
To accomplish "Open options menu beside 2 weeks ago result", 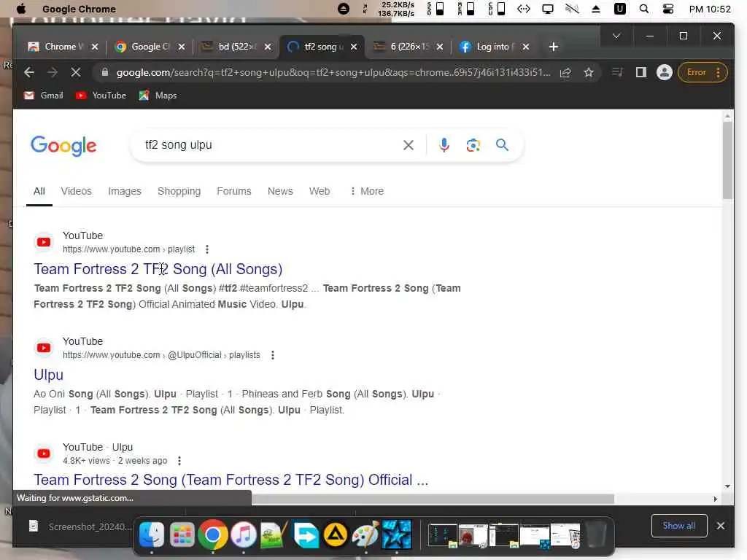I will click(x=179, y=461).
